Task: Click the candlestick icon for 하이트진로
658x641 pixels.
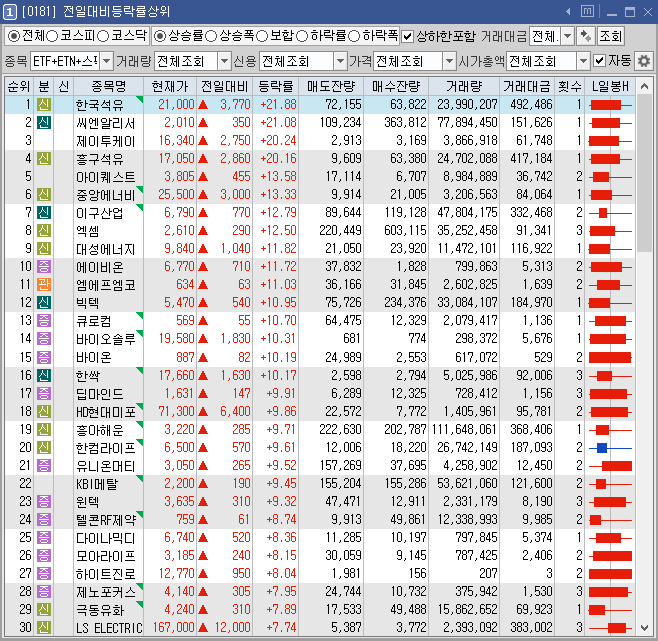Action: pos(610,574)
